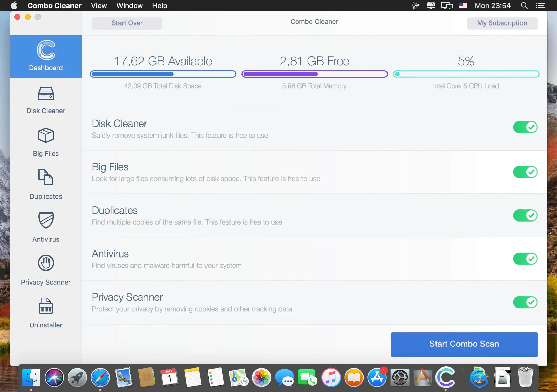
Task: Click Start Over to reset scan
Action: point(127,23)
